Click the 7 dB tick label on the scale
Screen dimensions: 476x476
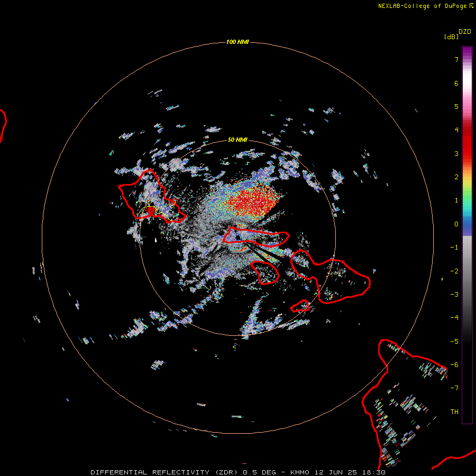click(456, 59)
